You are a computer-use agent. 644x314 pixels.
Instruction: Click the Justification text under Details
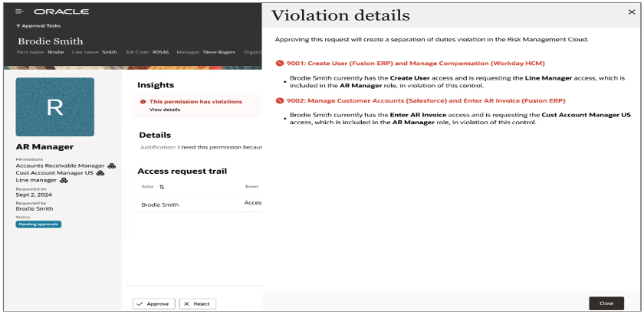tap(200, 146)
